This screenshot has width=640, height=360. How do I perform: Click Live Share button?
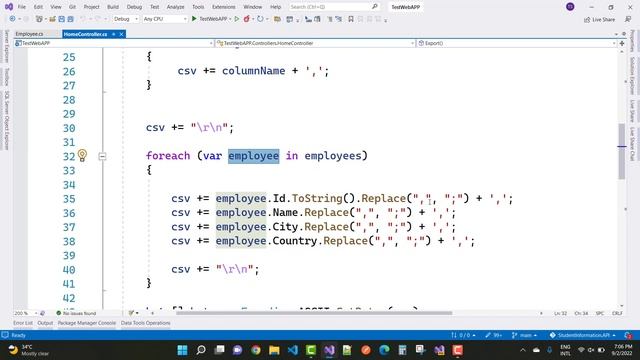[x=599, y=19]
